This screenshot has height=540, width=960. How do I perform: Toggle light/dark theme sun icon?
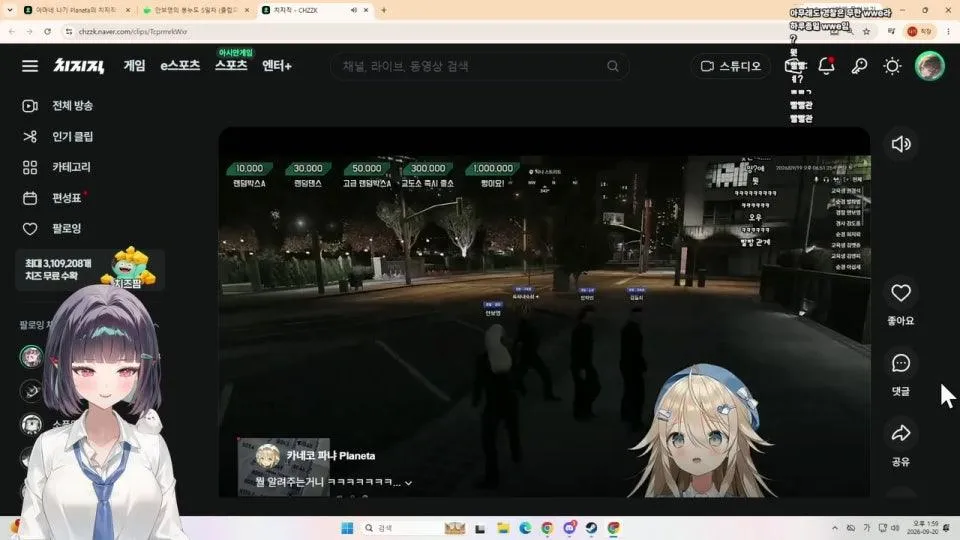tap(892, 66)
